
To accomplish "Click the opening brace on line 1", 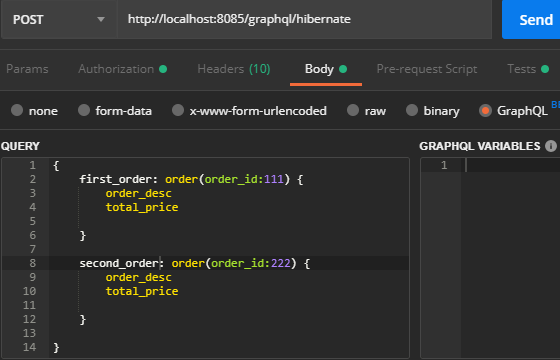I will coord(56,165).
